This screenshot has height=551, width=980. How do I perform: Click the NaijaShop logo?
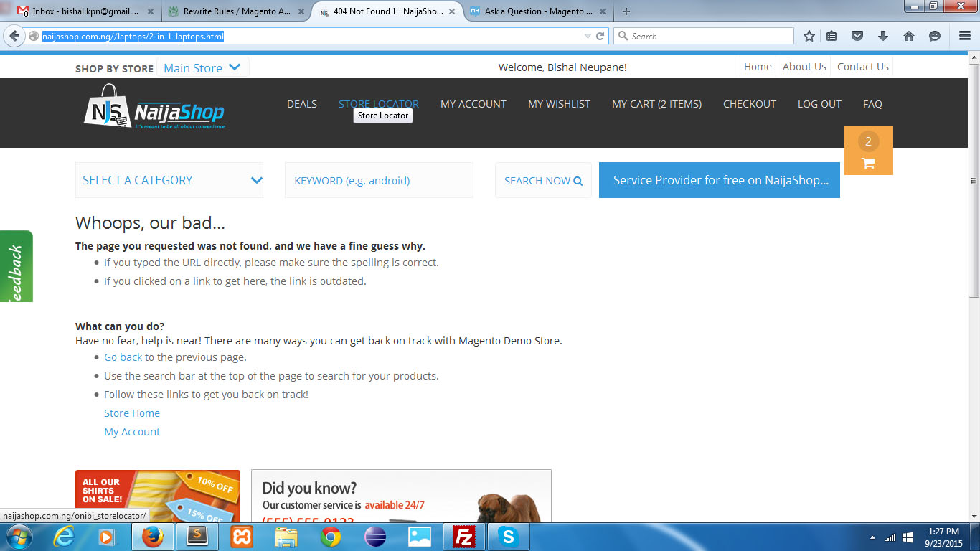point(154,107)
